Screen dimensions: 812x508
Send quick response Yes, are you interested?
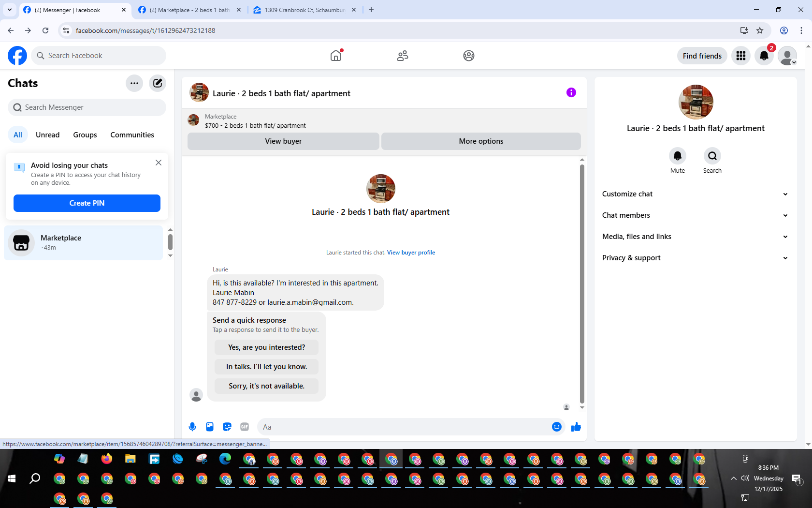[x=267, y=347]
